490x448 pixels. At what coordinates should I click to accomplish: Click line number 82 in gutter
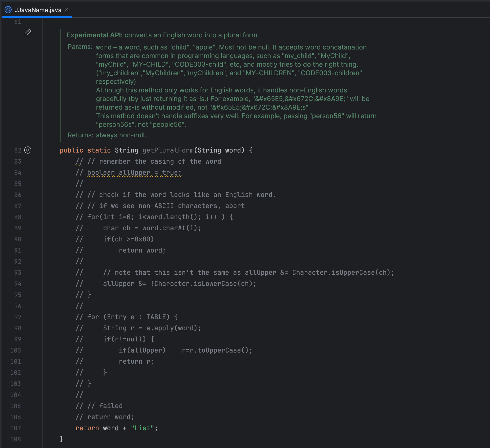click(18, 150)
